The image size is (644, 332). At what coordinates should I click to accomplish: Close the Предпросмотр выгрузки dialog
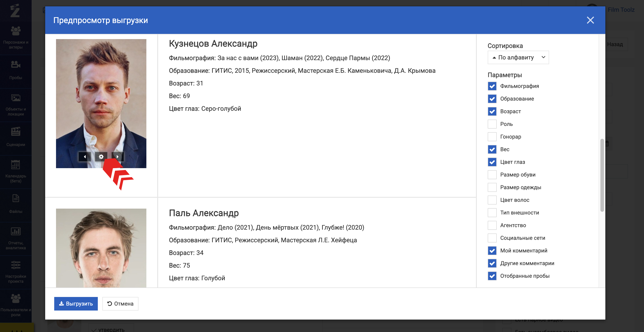tap(590, 20)
